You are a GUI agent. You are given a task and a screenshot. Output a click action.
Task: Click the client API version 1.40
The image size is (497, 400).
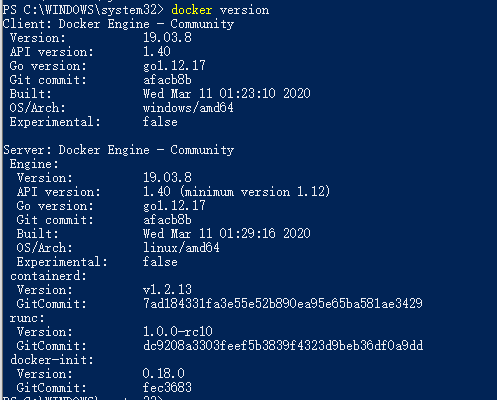coord(157,51)
